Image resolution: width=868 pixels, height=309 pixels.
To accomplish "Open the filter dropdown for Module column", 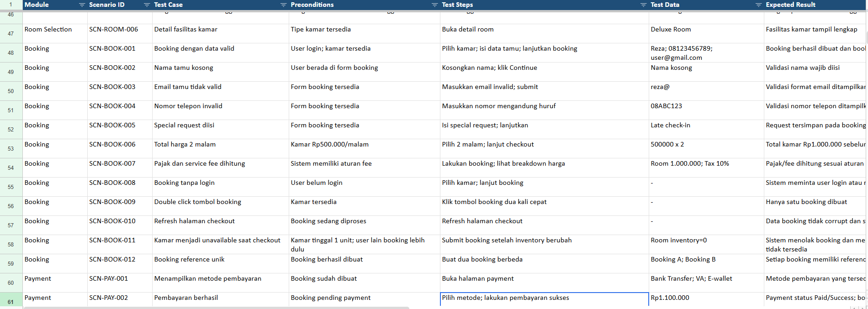I will pos(82,5).
